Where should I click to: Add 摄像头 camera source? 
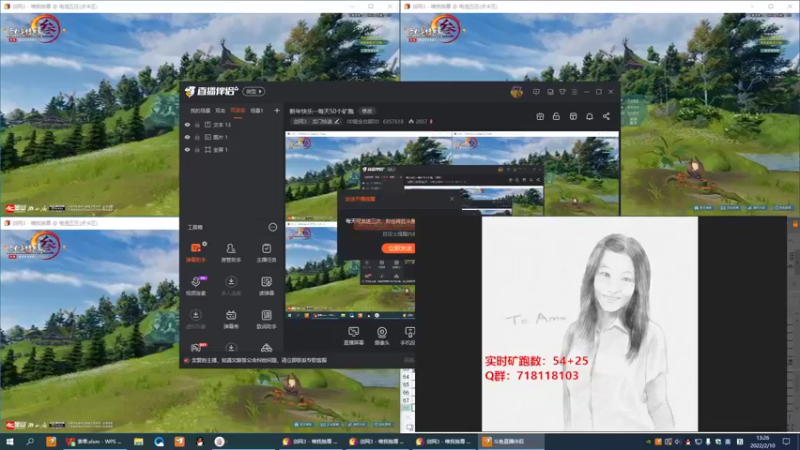click(382, 336)
